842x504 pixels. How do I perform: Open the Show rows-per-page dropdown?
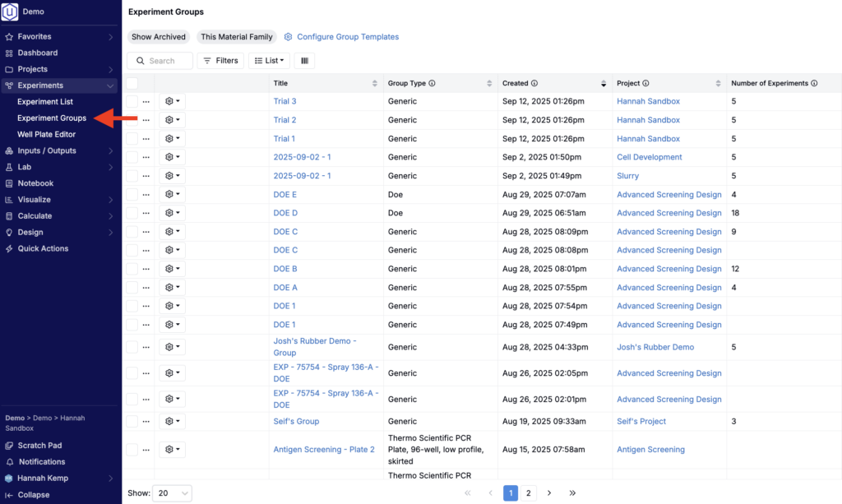click(x=173, y=493)
